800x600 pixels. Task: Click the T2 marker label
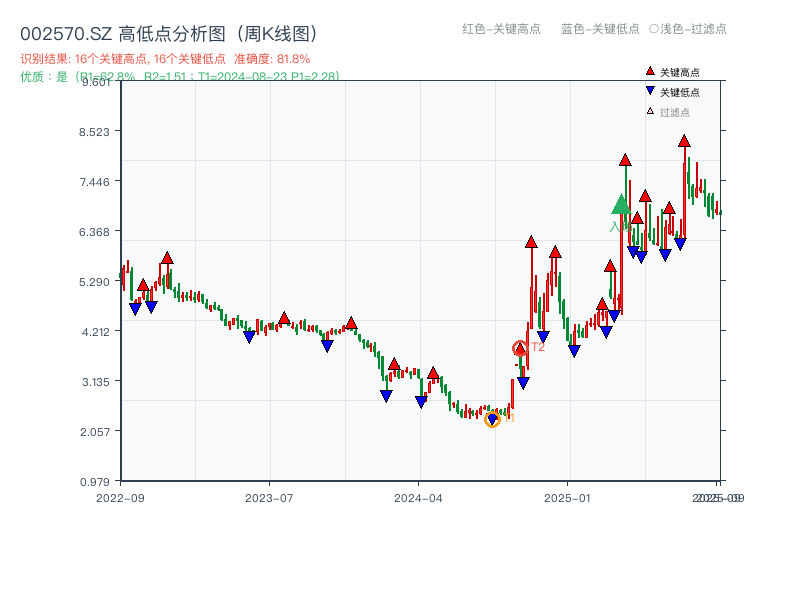click(x=537, y=349)
